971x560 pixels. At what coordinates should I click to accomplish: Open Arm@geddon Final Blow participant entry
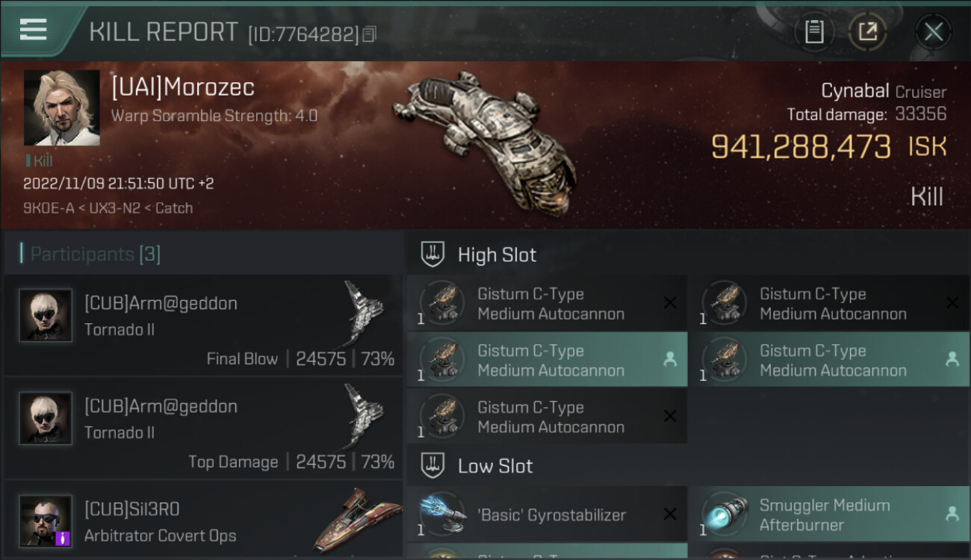pyautogui.click(x=203, y=325)
